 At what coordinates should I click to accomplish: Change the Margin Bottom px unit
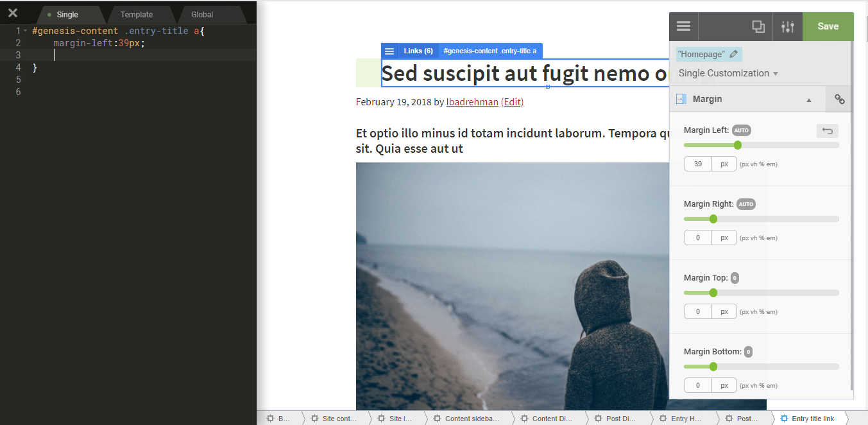click(x=724, y=385)
